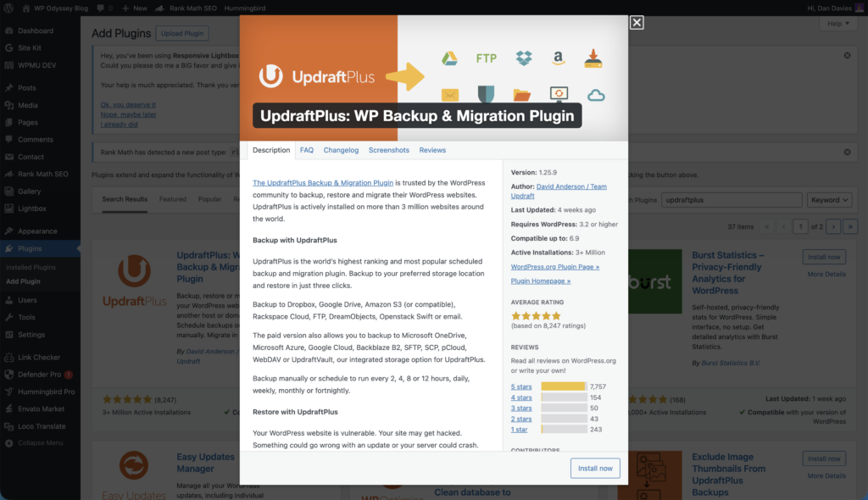Click the 5 stars reviews link
The width and height of the screenshot is (868, 500).
tap(521, 386)
